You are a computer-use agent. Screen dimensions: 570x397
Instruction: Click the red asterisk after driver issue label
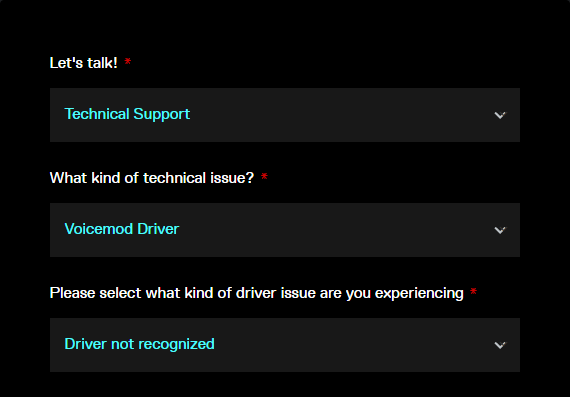click(473, 291)
